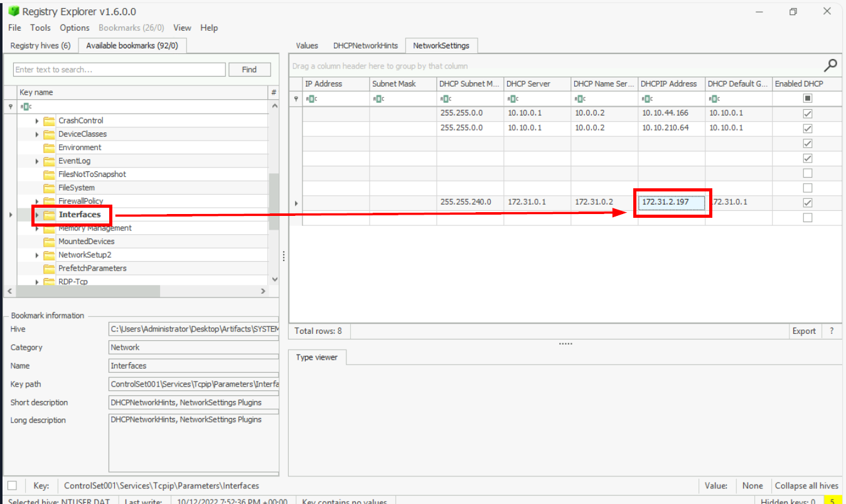Switch to the DHCPNetworkHints tab
Image resolution: width=846 pixels, height=504 pixels.
365,46
